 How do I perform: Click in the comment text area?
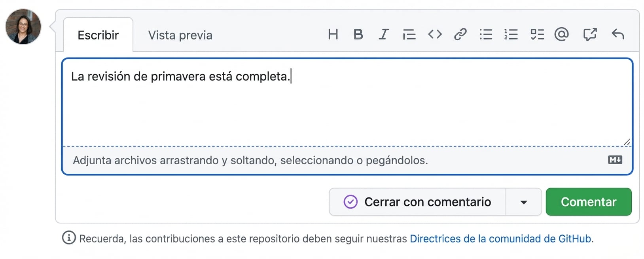click(347, 103)
